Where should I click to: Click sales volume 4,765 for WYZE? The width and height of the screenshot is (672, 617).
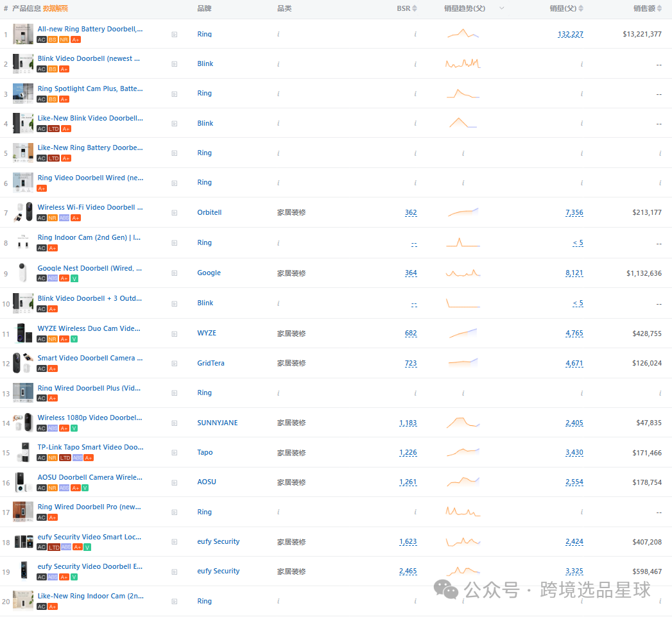(574, 333)
